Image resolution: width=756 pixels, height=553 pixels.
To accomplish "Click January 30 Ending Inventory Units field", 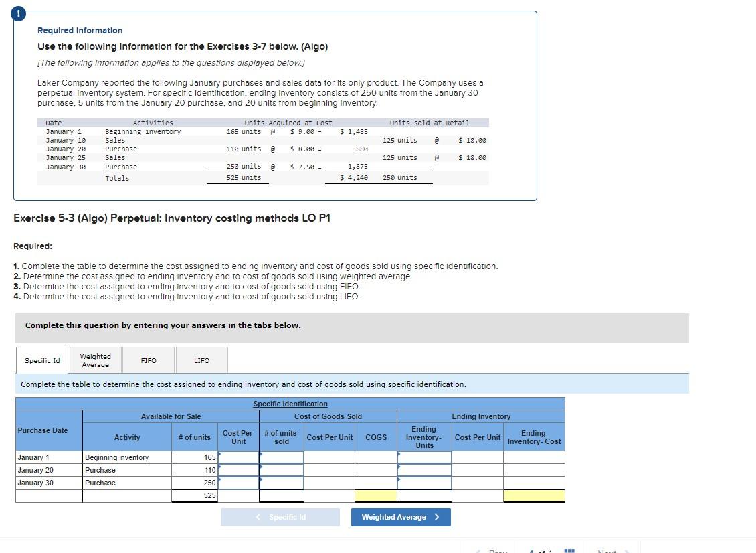I will click(x=424, y=483).
